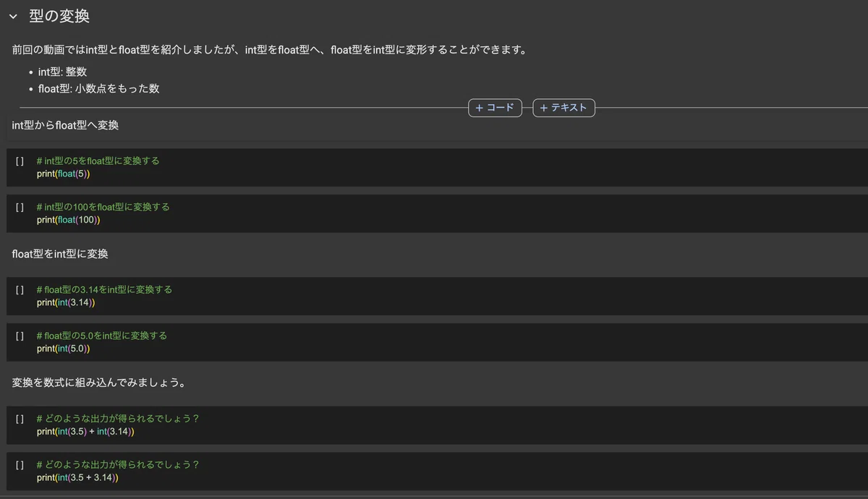Viewport: 868px width, 499px height.
Task: Run the print(float(100)) cell
Action: (x=20, y=207)
